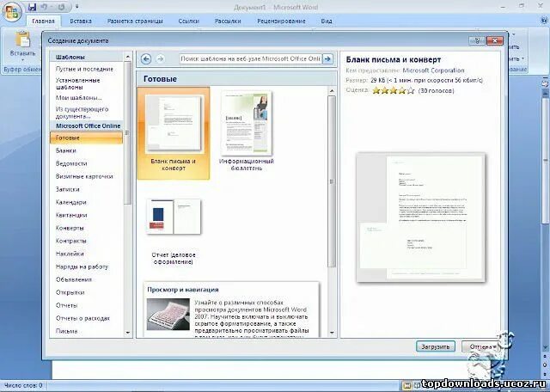550x392 pixels.
Task: Go forward with the dialog's greyed right arrow
Action: [x=160, y=58]
